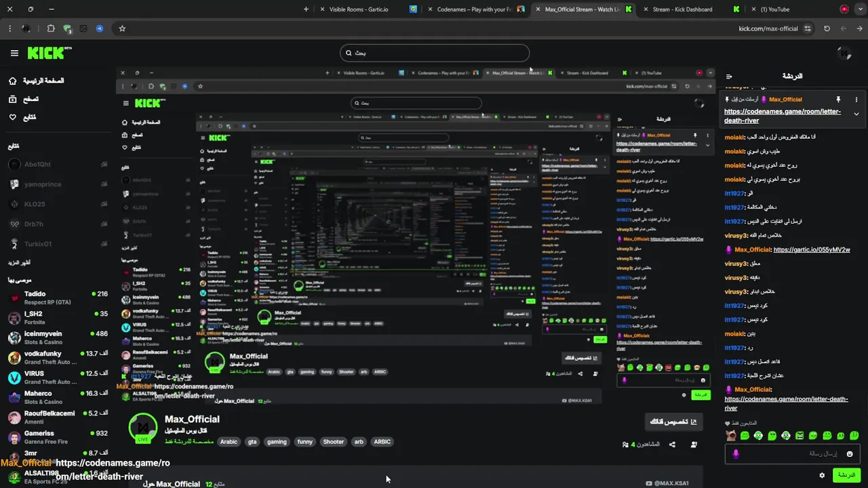Collapse the chat panel with the arrow icon
Screen dimensions: 868x488
729,77
